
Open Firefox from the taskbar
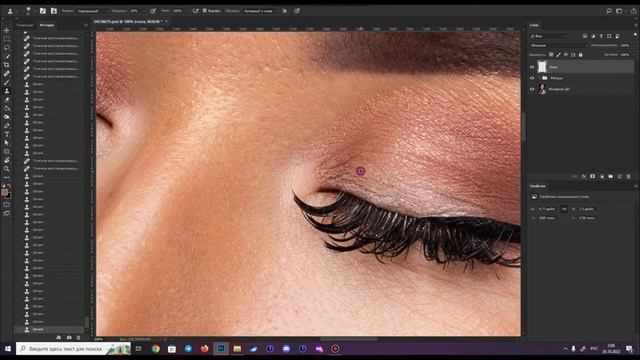(x=204, y=349)
